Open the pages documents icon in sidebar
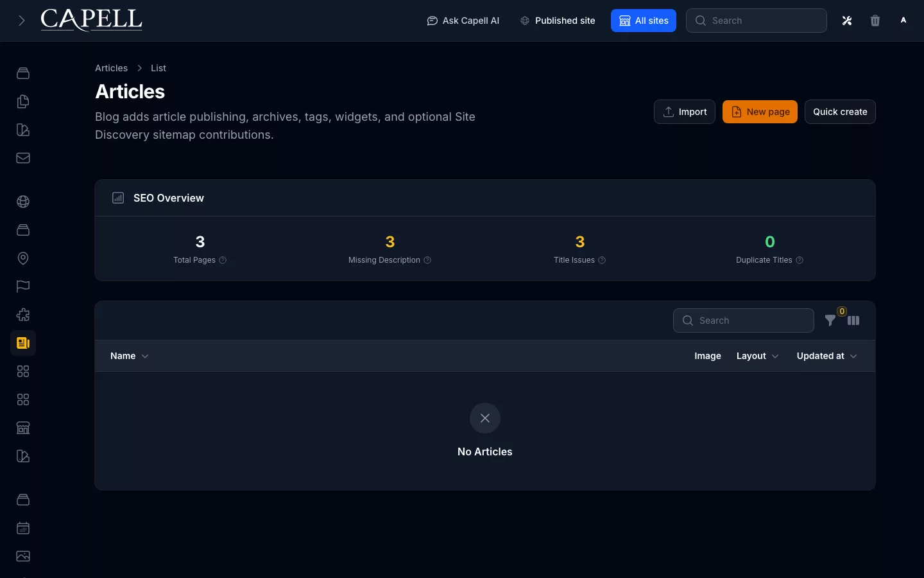This screenshot has width=924, height=578. 23,101
